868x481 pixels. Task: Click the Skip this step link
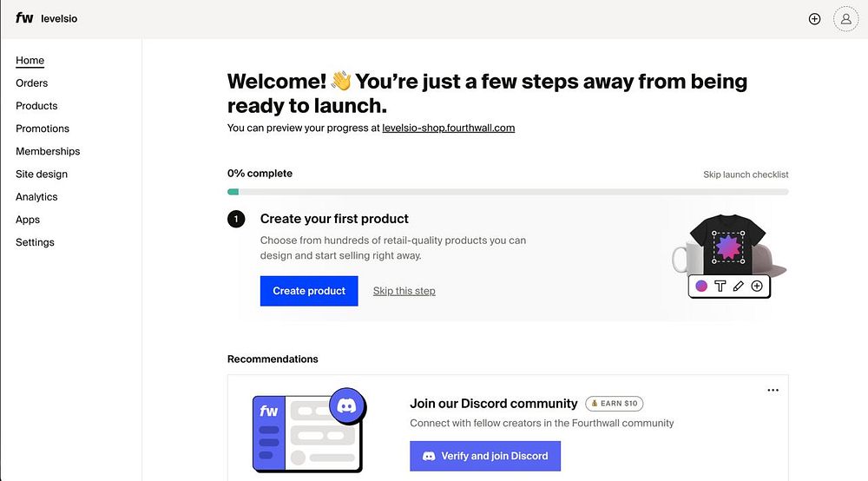coord(404,291)
